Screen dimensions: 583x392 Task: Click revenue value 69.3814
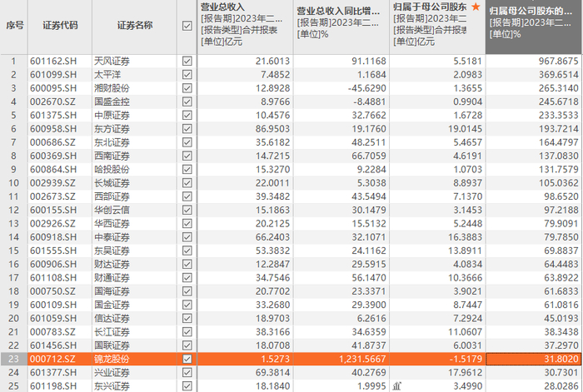[272, 372]
